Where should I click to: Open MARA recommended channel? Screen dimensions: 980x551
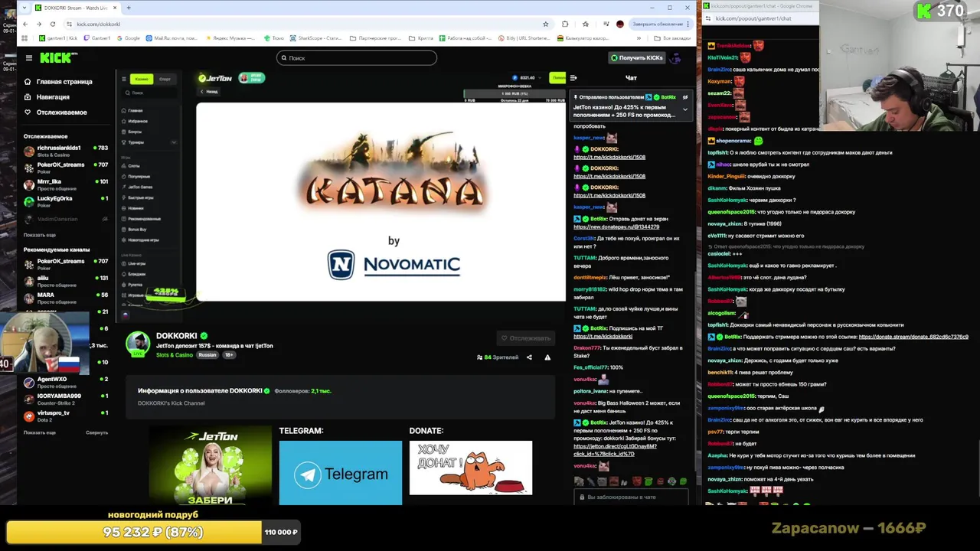[x=65, y=298]
